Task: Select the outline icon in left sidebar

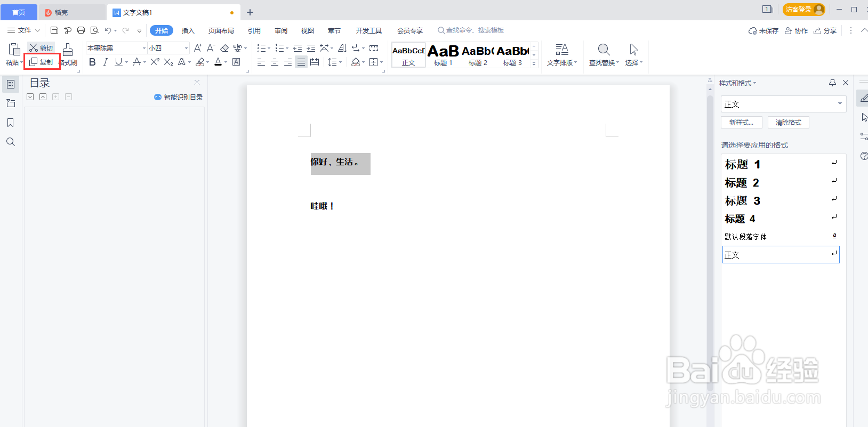Action: coord(11,84)
